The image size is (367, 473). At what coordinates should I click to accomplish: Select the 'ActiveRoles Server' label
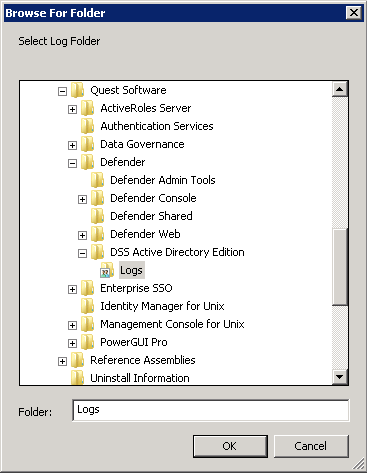[146, 108]
